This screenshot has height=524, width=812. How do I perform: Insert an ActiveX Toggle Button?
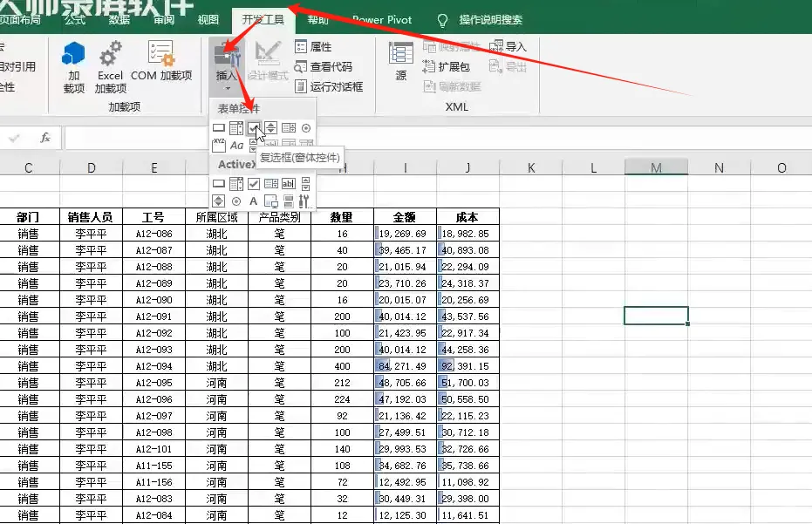289,201
